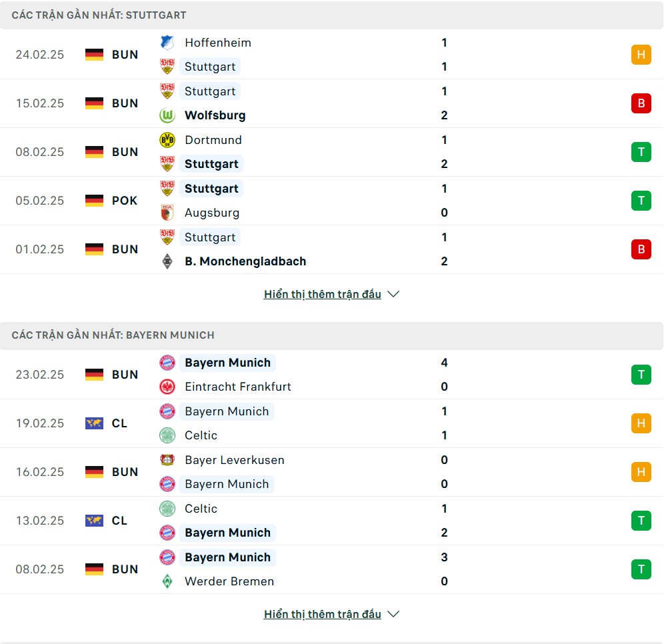
Task: Click the German flag for 24.02.25 match
Action: (x=94, y=55)
